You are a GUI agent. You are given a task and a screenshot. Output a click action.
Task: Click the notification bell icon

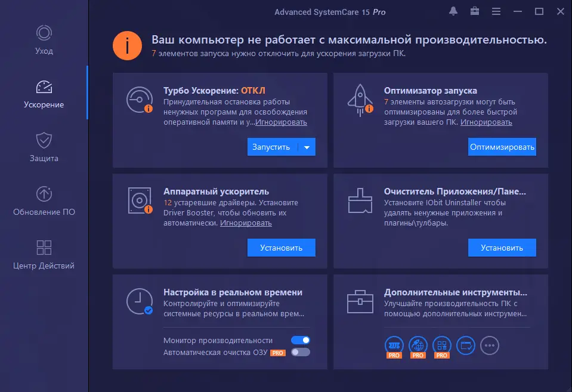[x=453, y=11]
